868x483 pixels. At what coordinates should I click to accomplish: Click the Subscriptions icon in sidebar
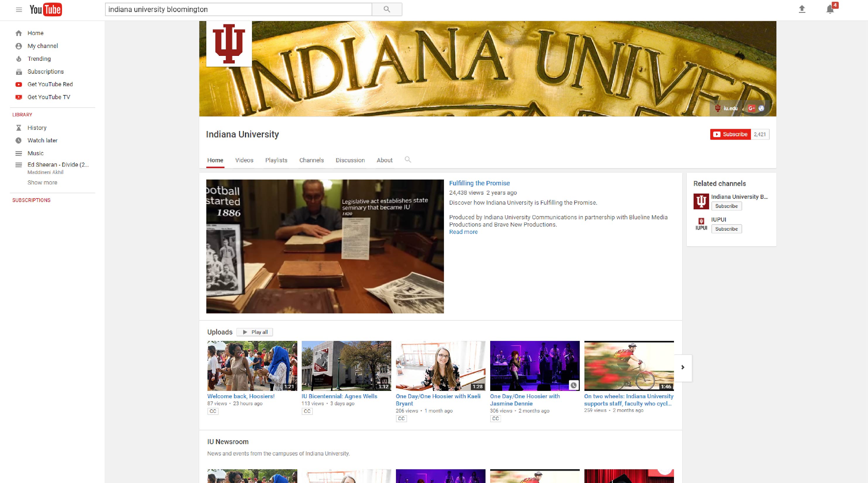point(19,72)
